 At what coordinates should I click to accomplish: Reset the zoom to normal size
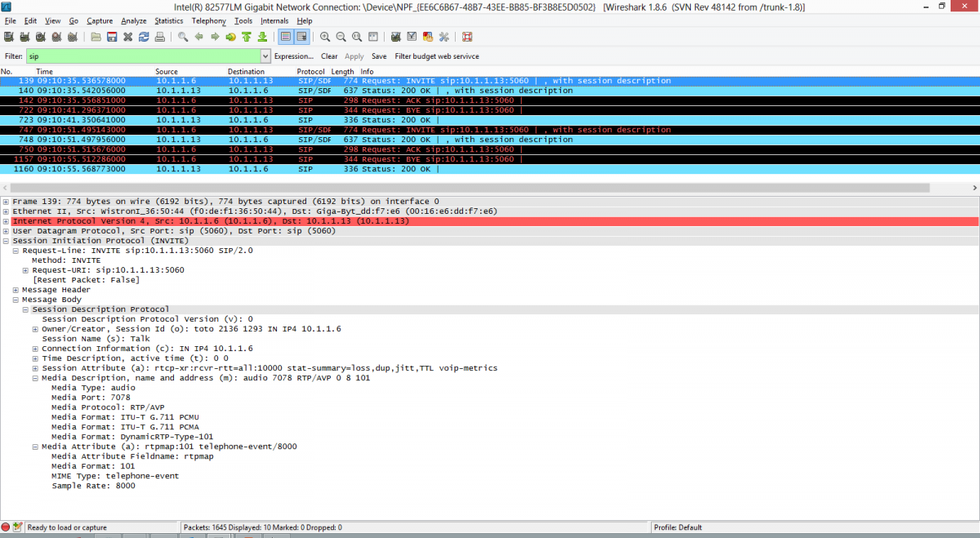coord(357,37)
